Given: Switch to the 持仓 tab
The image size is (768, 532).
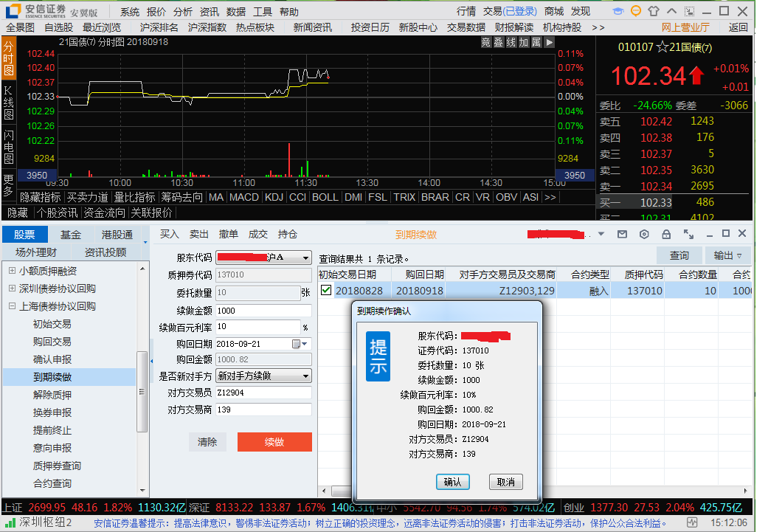Looking at the screenshot, I should point(288,234).
